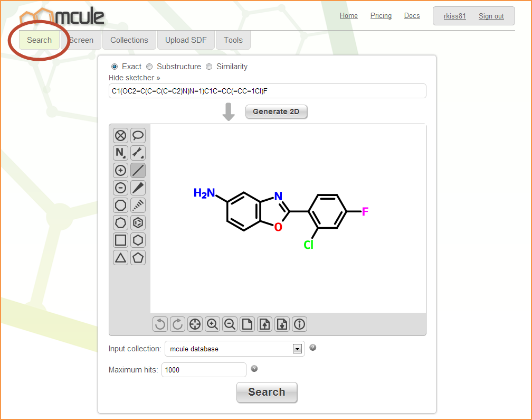Zoom in on the molecule canvas
This screenshot has width=532, height=420.
[212, 324]
